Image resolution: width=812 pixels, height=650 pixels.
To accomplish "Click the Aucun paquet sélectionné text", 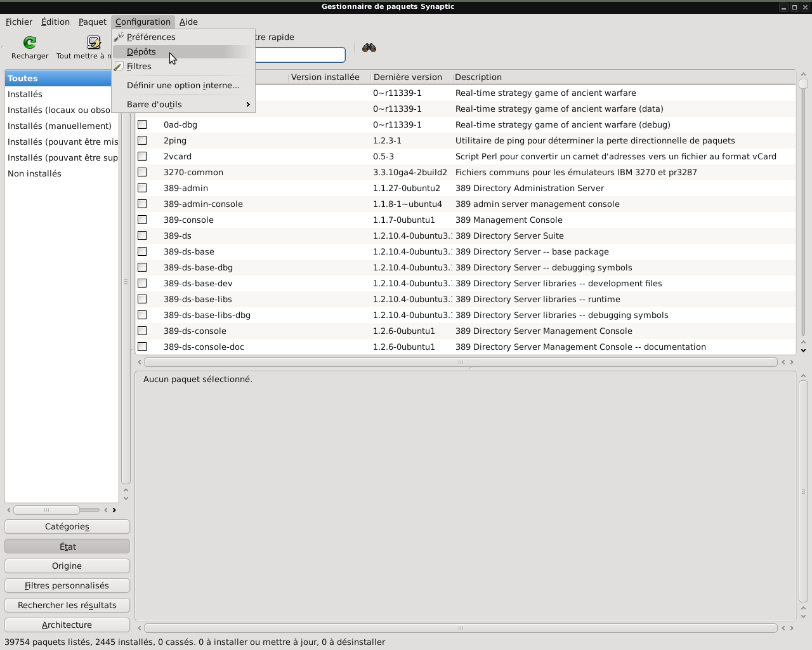I will (198, 379).
